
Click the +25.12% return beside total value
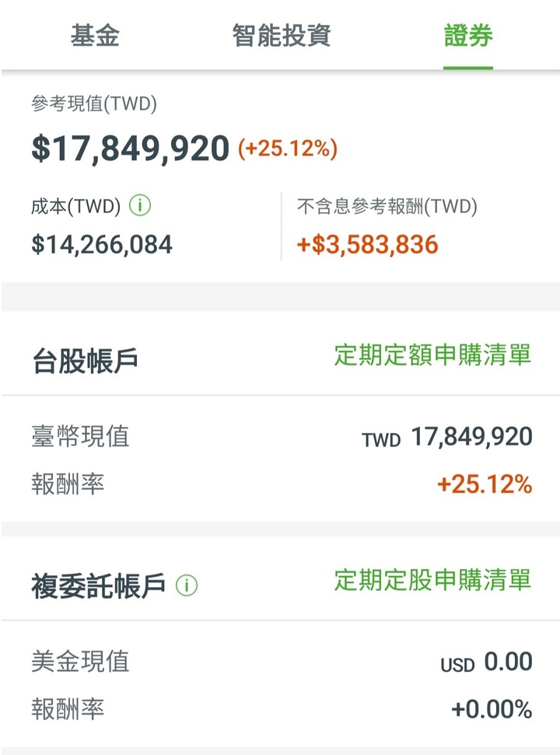coord(288,149)
